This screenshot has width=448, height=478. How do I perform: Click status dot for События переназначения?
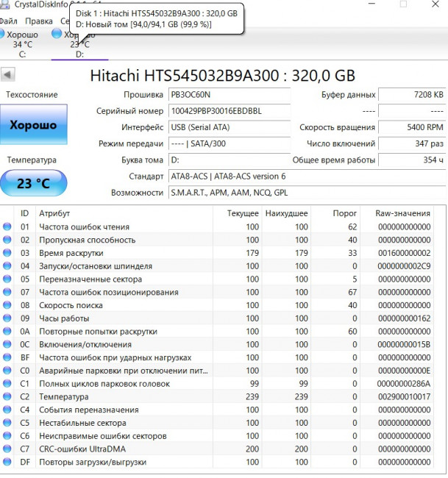[x=7, y=410]
